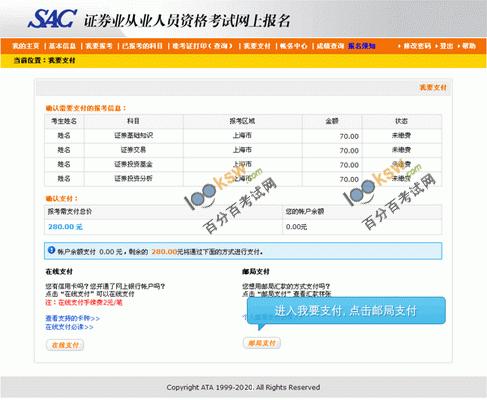The image size is (487, 400).
Task: Click 未缴费 status in the 证券基础知识 row
Action: coord(401,135)
